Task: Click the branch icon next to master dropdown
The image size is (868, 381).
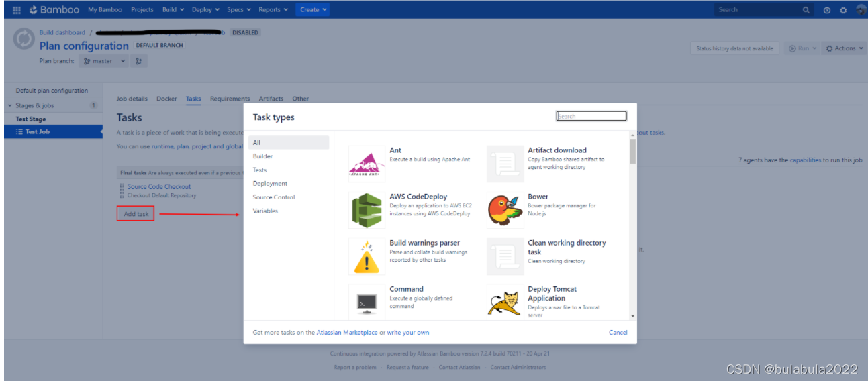Action: pyautogui.click(x=139, y=61)
